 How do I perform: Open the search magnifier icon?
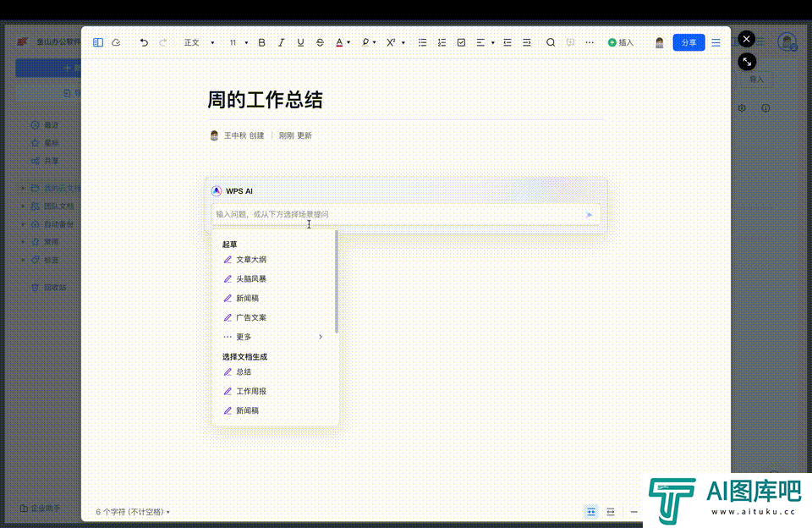click(551, 42)
